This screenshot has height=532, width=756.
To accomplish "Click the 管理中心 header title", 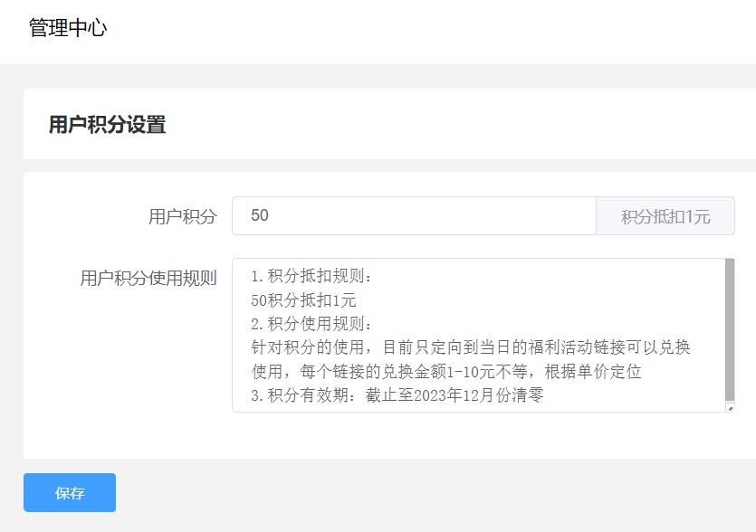I will click(68, 27).
